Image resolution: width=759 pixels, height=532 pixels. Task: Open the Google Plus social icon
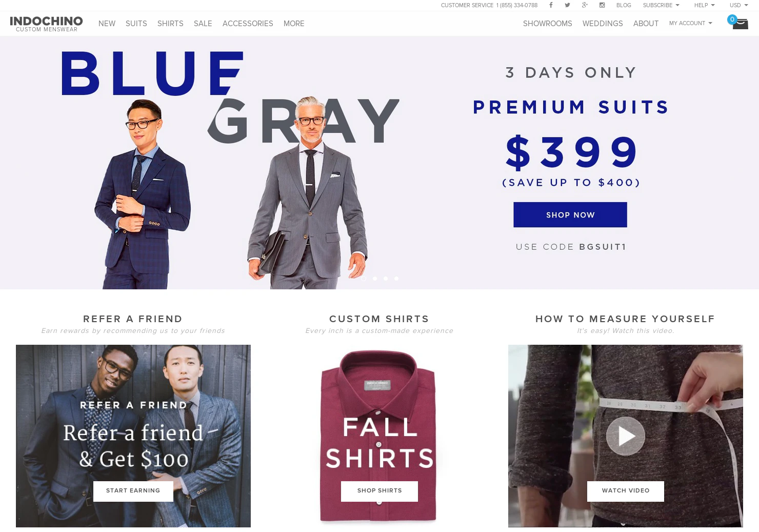point(585,5)
